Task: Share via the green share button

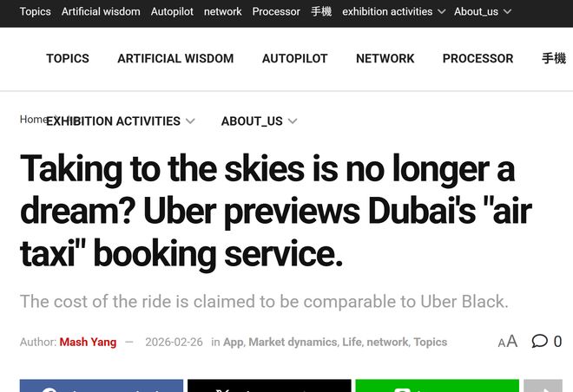Action: 437,386
